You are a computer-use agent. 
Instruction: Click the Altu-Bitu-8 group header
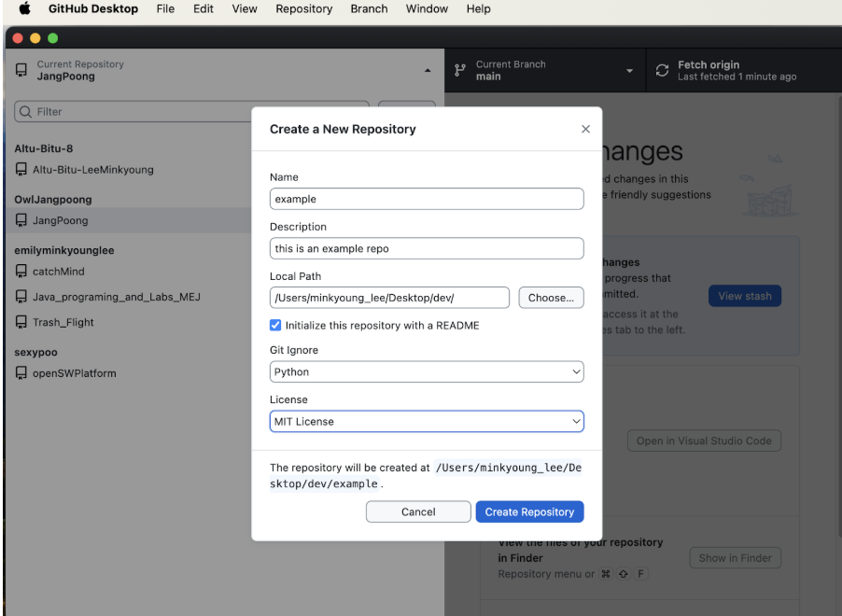tap(44, 148)
